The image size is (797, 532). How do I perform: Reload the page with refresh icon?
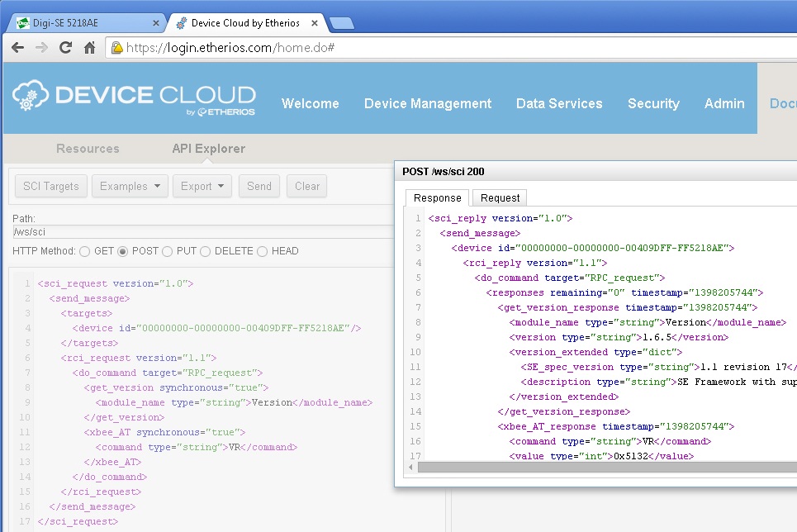point(65,48)
